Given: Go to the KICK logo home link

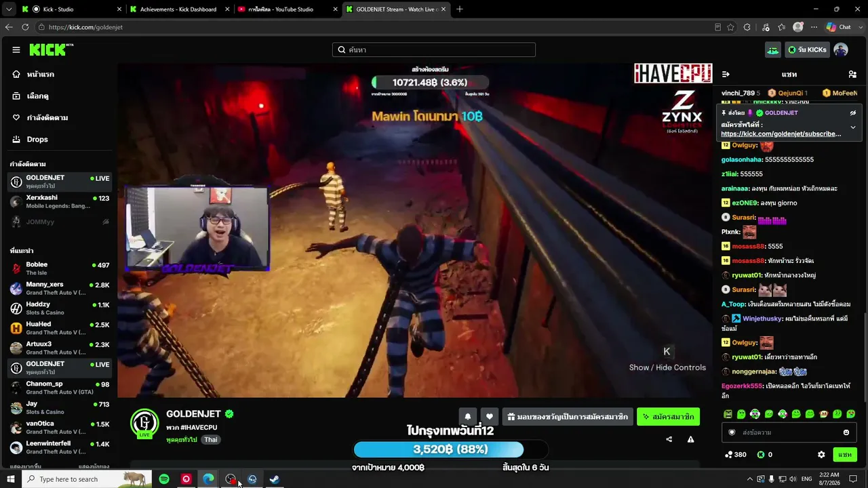Looking at the screenshot, I should (x=51, y=49).
